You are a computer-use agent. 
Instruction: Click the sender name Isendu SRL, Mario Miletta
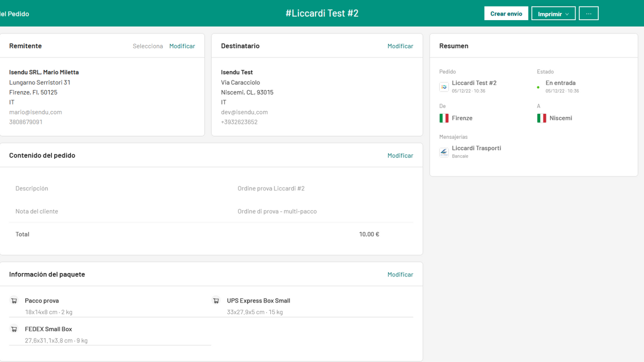click(44, 72)
